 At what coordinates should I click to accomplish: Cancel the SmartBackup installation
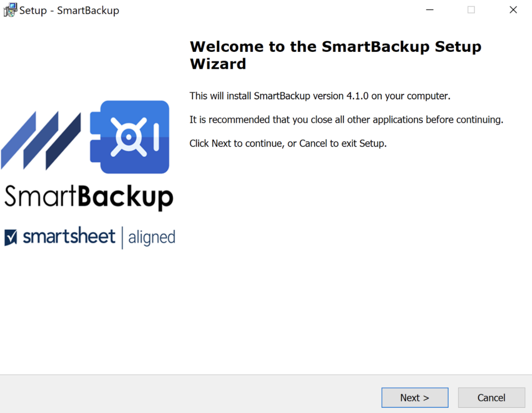tap(491, 397)
